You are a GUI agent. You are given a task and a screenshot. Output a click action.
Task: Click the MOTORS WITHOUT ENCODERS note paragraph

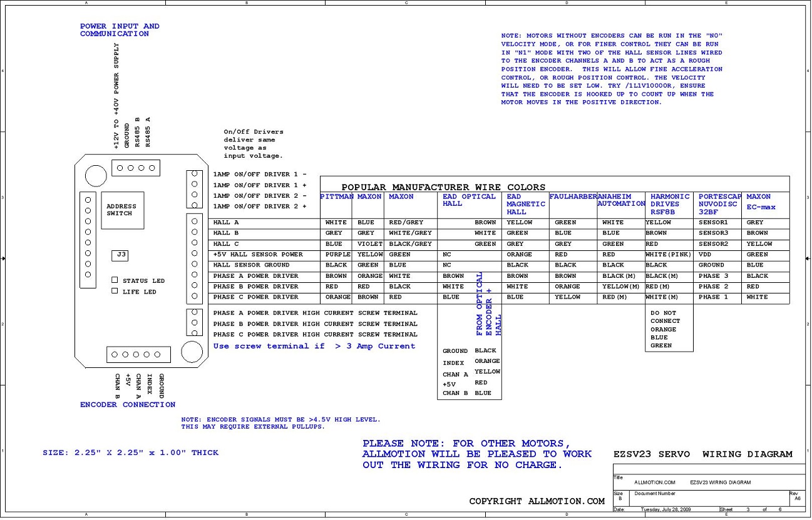click(x=612, y=69)
